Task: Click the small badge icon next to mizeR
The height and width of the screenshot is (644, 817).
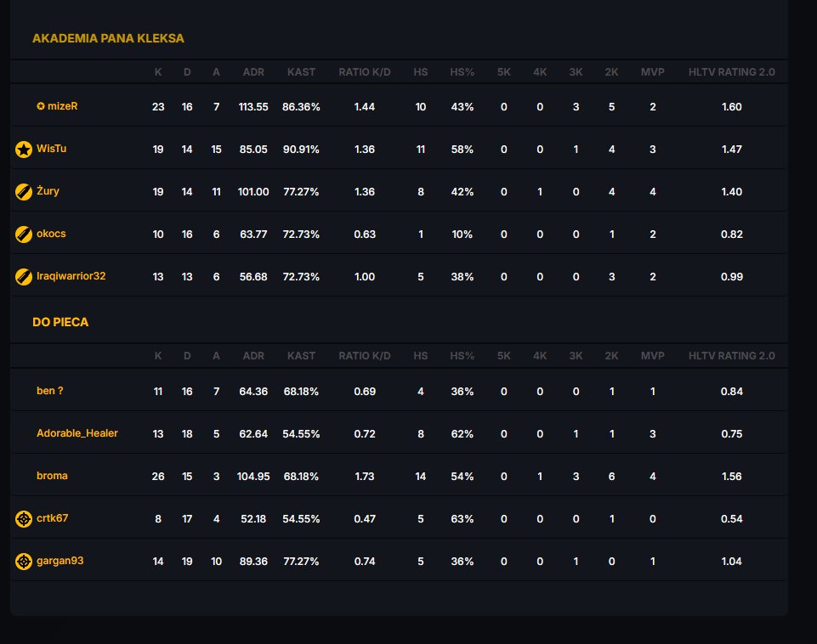Action: (x=41, y=106)
